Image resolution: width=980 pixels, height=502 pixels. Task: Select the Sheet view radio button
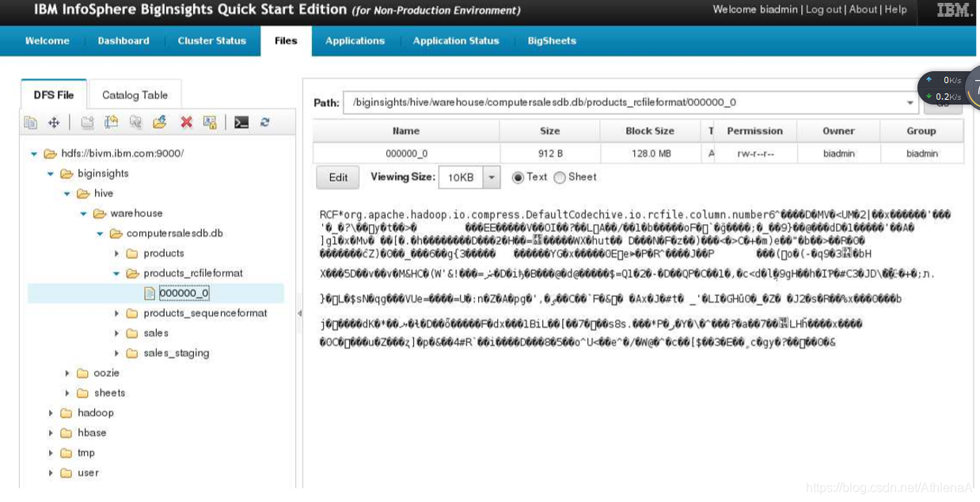[560, 177]
